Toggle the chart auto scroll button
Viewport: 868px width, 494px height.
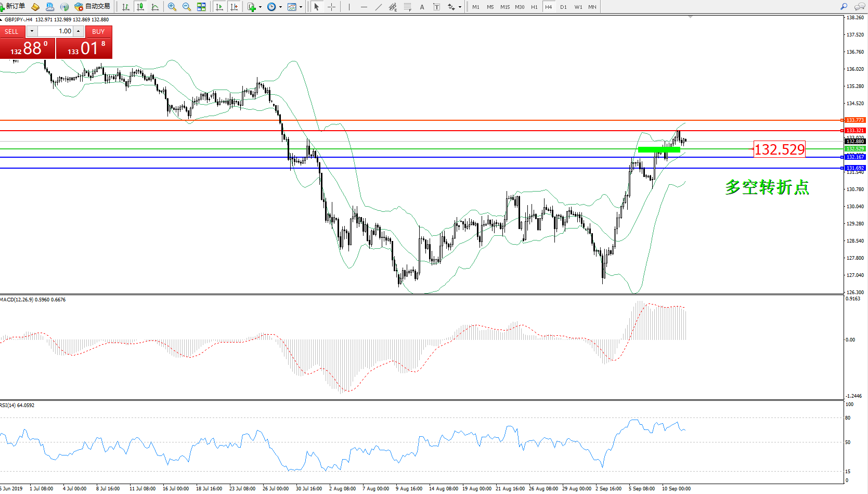tap(219, 7)
